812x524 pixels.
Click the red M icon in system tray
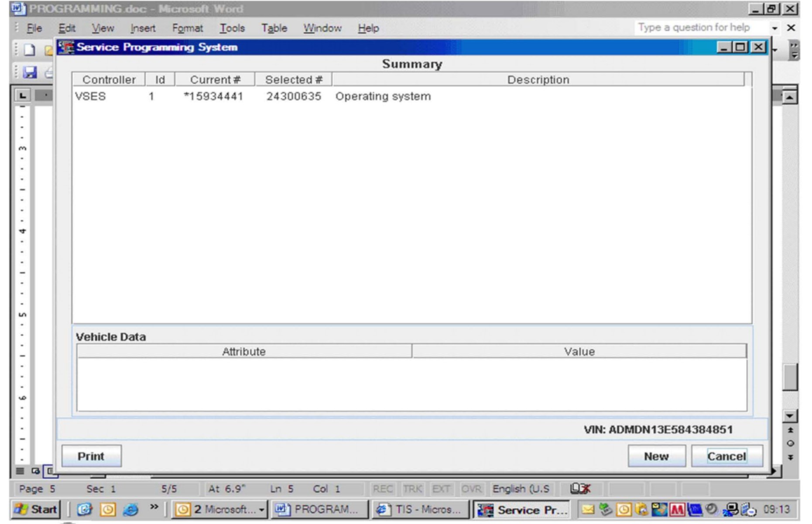pos(677,509)
